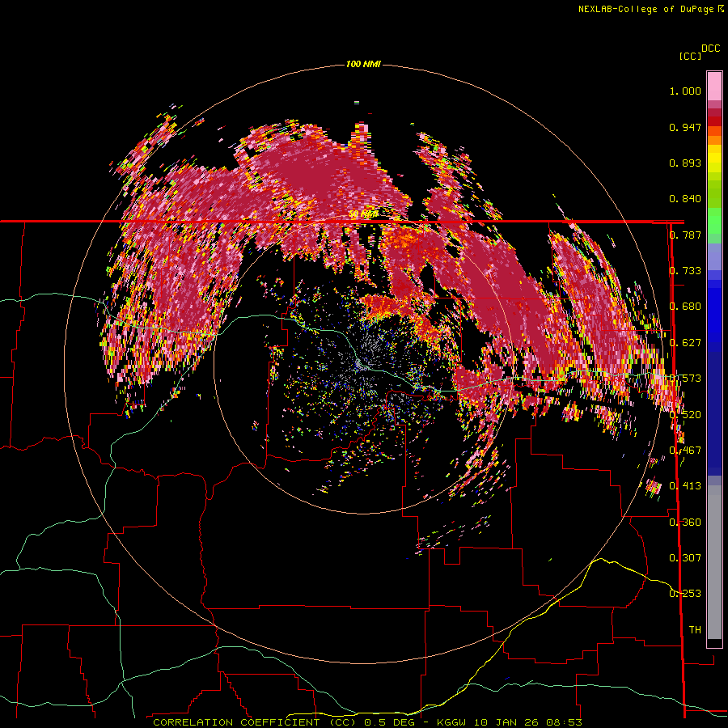The height and width of the screenshot is (728, 728).
Task: Select the 0.840 scale value
Action: (685, 199)
